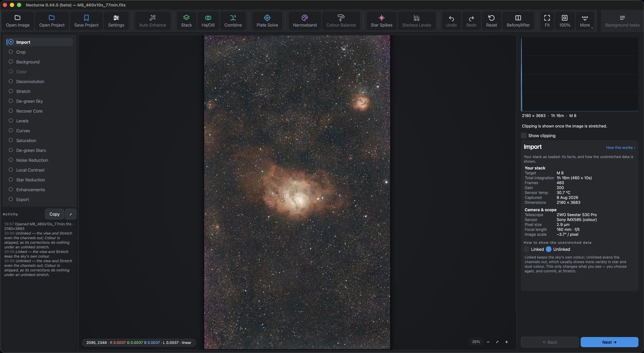Open the Narrowband palette tool
Screen dimensions: 644x353
tap(305, 21)
